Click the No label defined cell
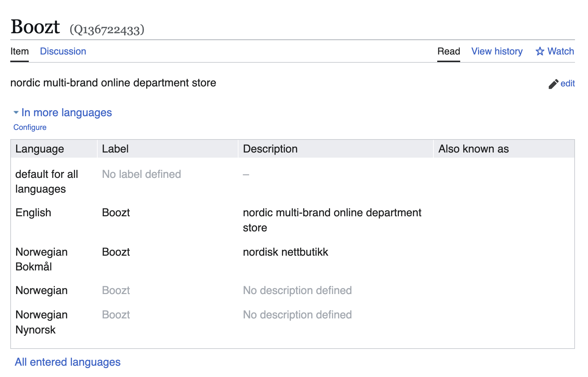The height and width of the screenshot is (377, 588). [141, 174]
